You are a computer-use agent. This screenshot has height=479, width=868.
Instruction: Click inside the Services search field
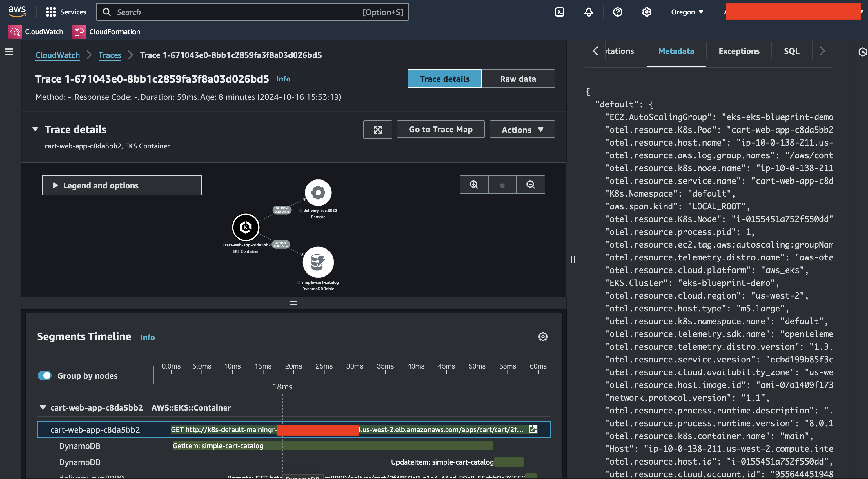pyautogui.click(x=236, y=12)
